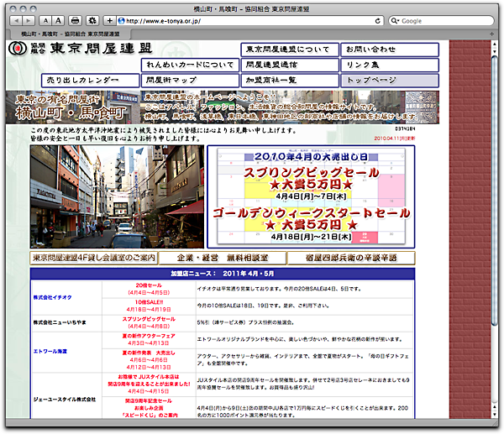Add a bookmark with the plus button

click(109, 21)
